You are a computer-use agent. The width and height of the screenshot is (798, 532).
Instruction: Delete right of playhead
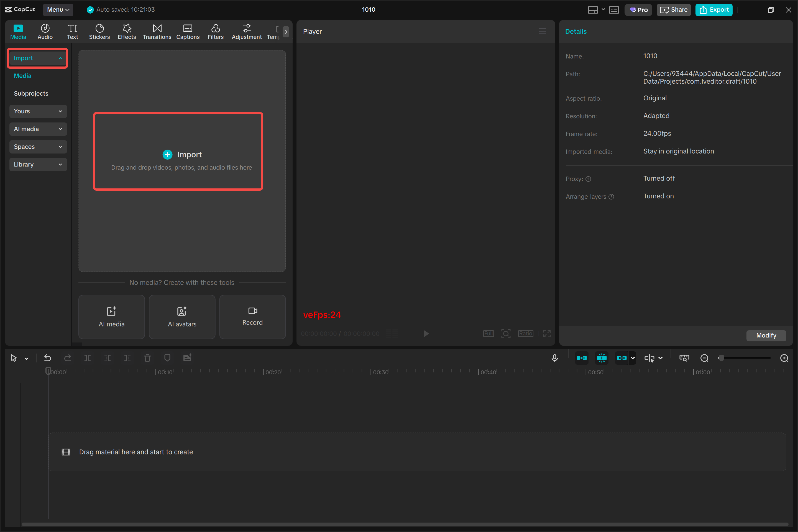point(127,358)
